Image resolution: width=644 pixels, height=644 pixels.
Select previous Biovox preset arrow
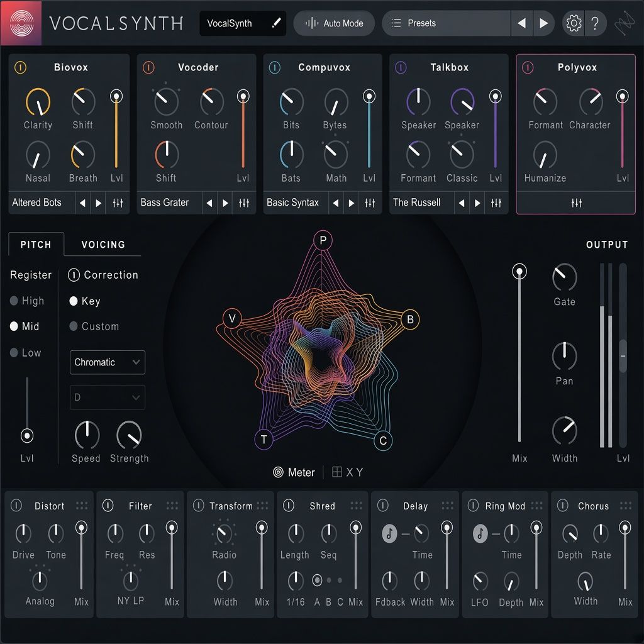pos(82,203)
